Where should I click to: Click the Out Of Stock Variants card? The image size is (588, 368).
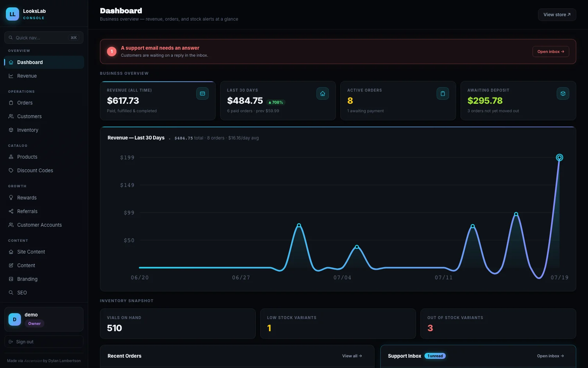(x=498, y=323)
